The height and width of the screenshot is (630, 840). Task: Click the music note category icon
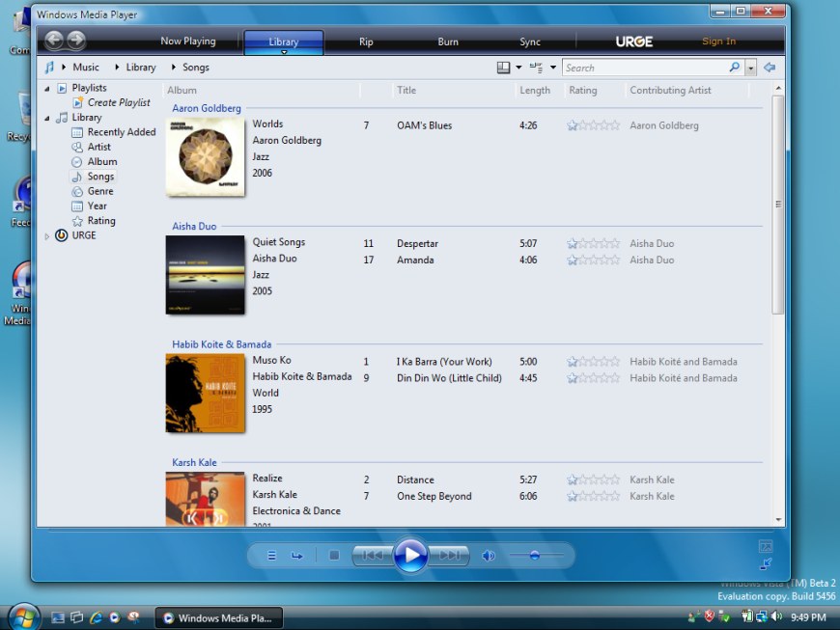tap(49, 68)
